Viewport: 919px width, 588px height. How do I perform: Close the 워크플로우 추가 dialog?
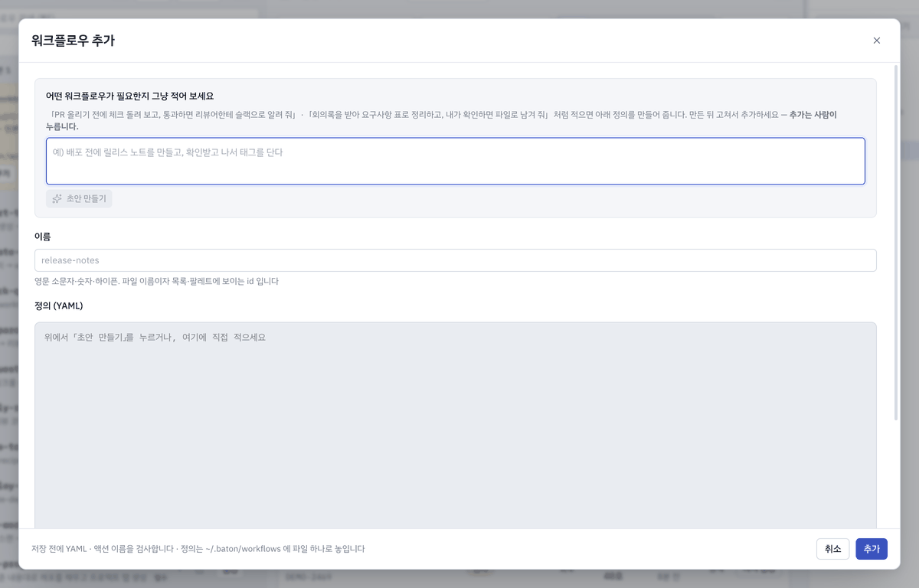(877, 41)
